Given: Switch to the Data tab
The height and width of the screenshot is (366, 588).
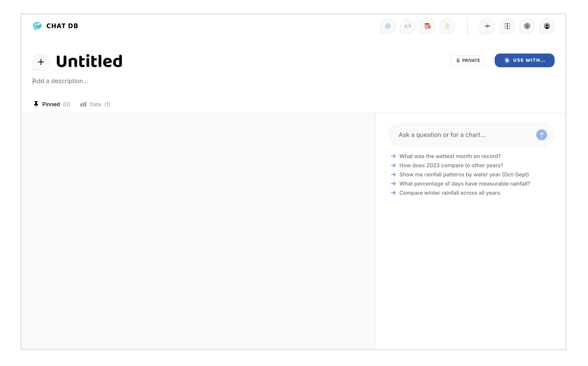Looking at the screenshot, I should (x=95, y=104).
